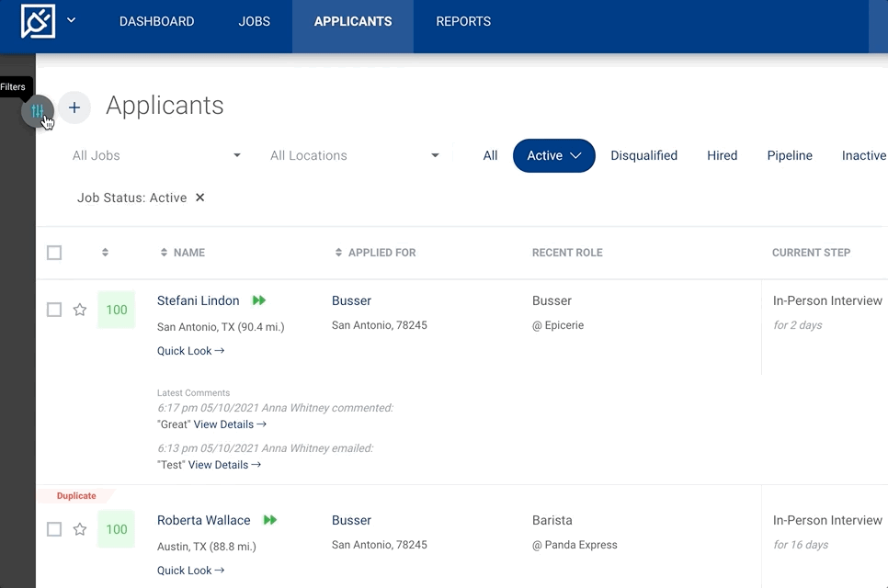Advance Stefani Lindon with the fast-forward icon
Screen dimensions: 888x588
pos(258,300)
